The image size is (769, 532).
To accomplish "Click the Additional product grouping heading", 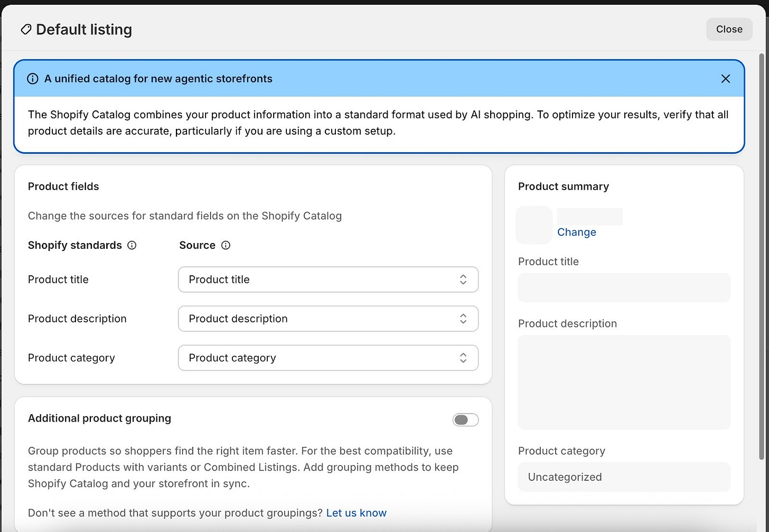I will click(x=99, y=418).
